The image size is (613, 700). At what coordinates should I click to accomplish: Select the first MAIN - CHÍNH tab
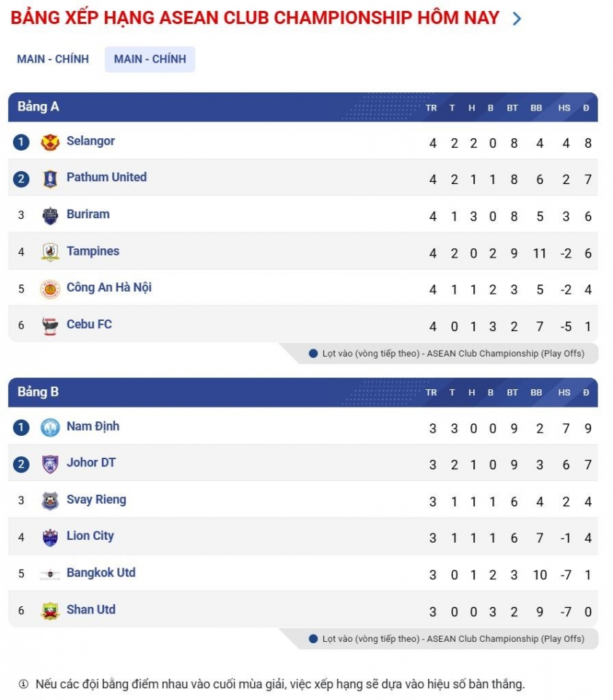(53, 59)
